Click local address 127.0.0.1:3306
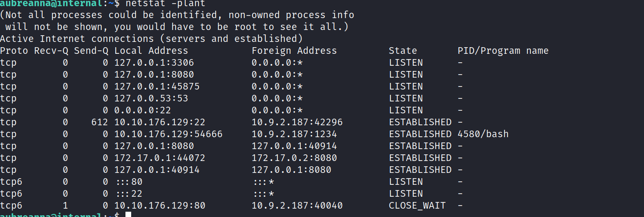Viewport: 644px width, 217px height. point(154,63)
